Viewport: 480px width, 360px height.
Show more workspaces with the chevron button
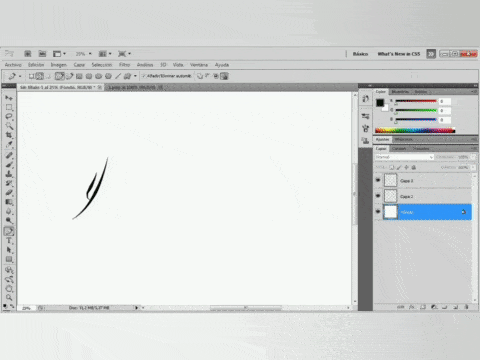[x=431, y=54]
